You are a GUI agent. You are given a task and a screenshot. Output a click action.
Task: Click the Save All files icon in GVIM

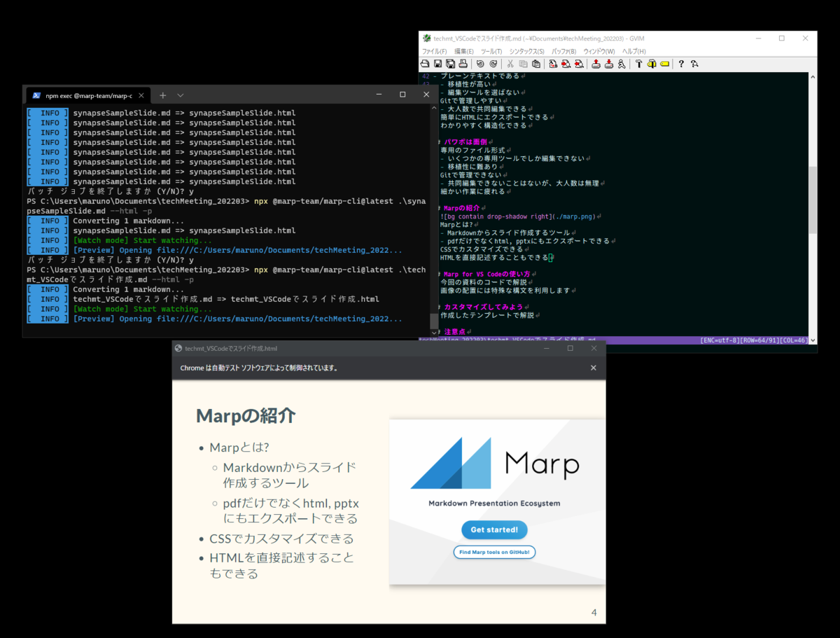click(x=450, y=64)
